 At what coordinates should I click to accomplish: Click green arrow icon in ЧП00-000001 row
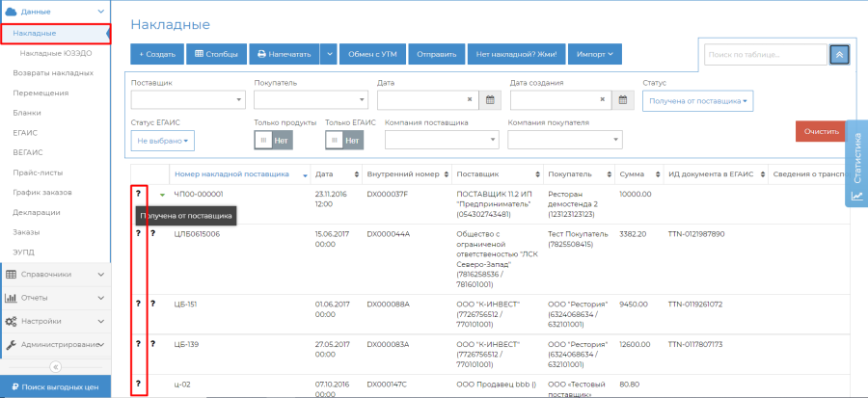pyautogui.click(x=163, y=196)
